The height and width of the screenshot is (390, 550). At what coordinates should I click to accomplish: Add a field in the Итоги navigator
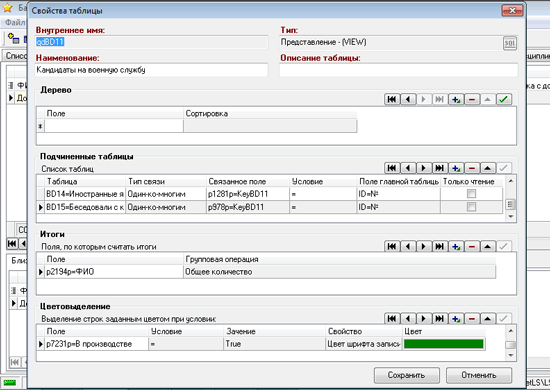click(x=456, y=247)
